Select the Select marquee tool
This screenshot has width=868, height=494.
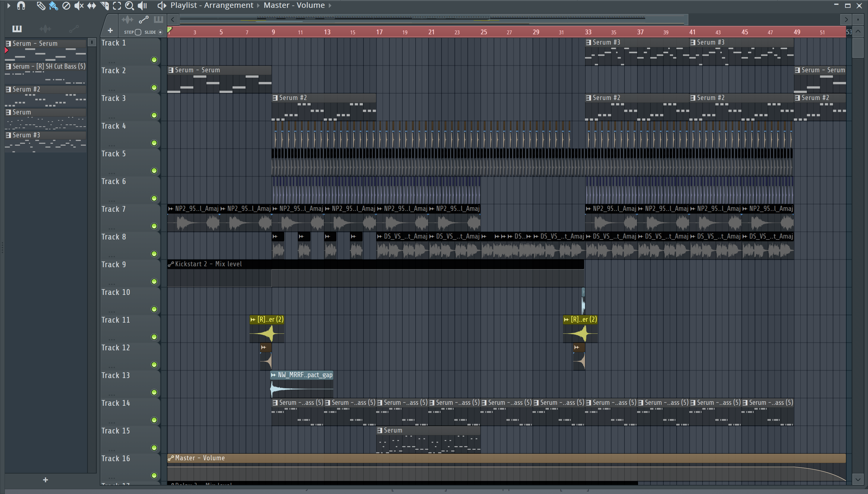pos(117,5)
